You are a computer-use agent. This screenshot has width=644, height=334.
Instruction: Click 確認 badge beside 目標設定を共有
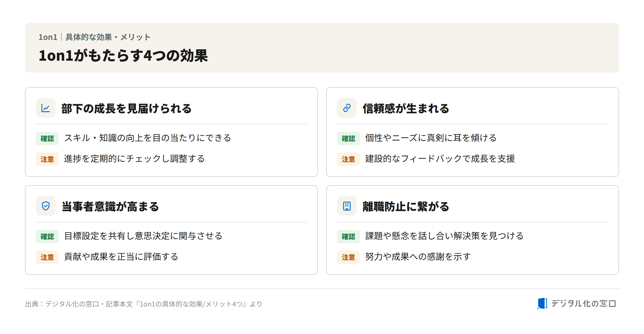[47, 236]
